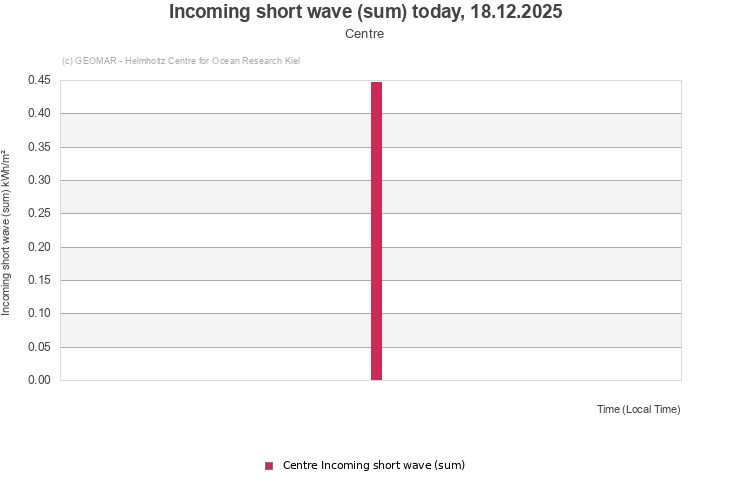Select the 0.30 y-axis tick label
The height and width of the screenshot is (500, 731).
tap(39, 180)
